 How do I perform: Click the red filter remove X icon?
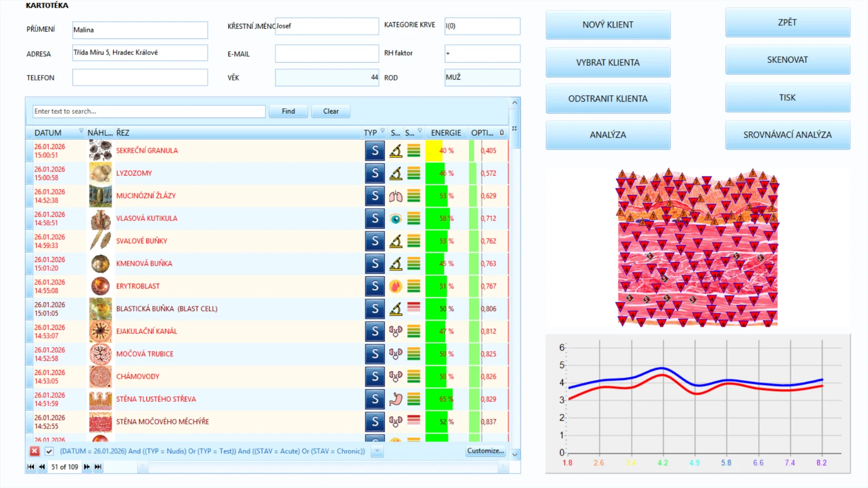(x=35, y=451)
